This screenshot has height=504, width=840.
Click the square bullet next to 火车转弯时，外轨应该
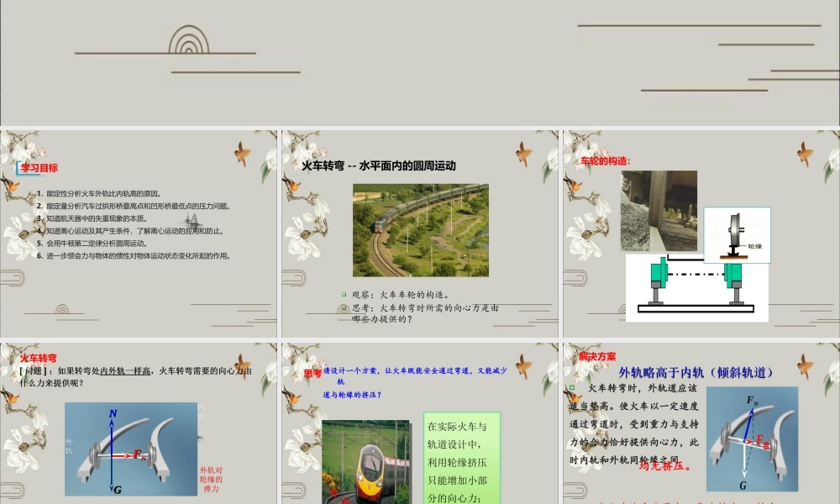(x=572, y=387)
